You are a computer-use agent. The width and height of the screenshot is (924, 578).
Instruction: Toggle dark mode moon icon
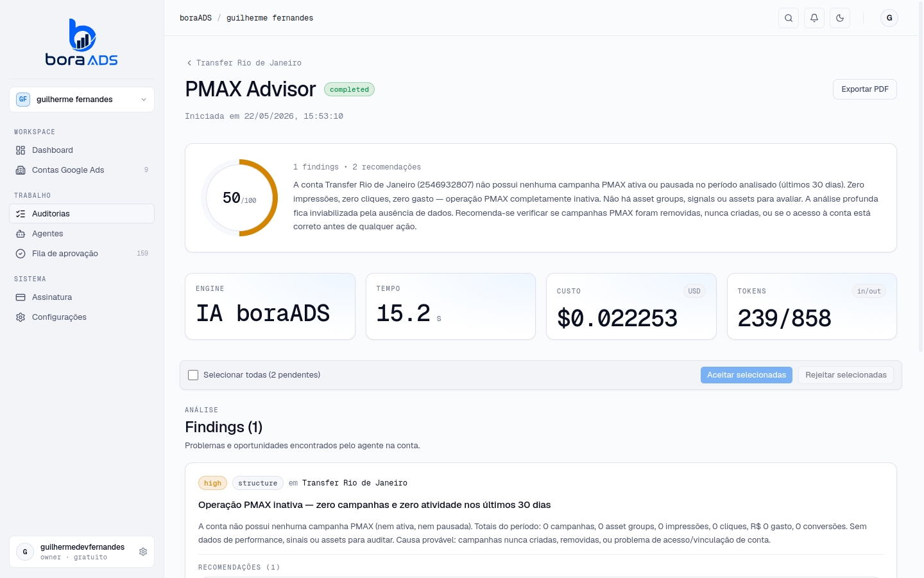[x=840, y=18]
